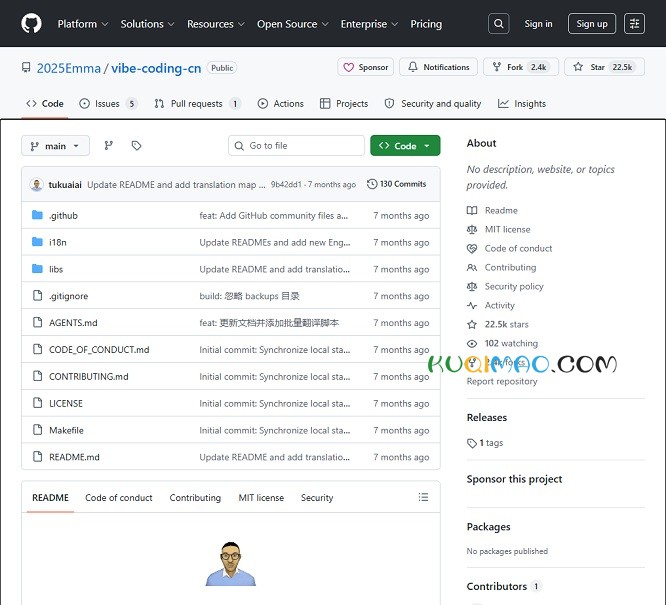Click the AGENTS.md file icon
This screenshot has height=605, width=666.
[x=37, y=322]
